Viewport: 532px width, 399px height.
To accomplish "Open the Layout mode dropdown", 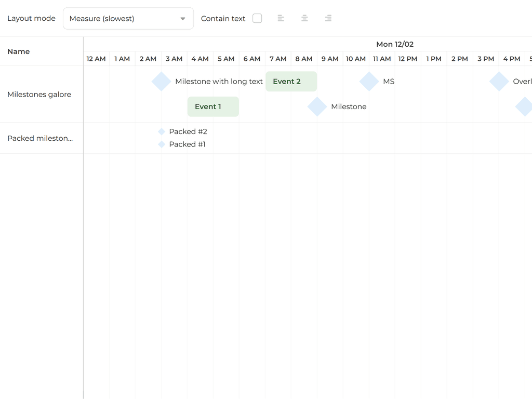I will coord(128,18).
